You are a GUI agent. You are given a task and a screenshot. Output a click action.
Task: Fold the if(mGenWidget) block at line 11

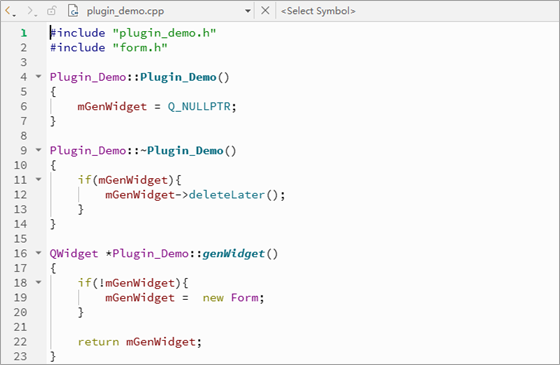coord(39,179)
